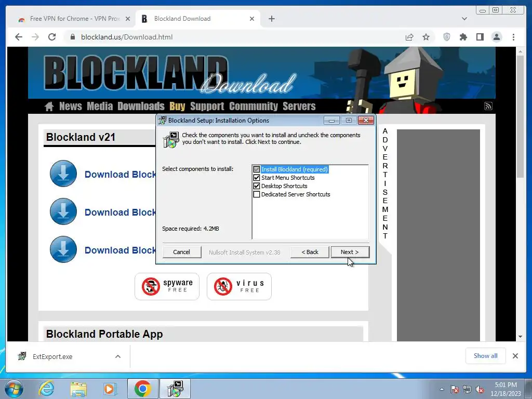Image resolution: width=532 pixels, height=399 pixels.
Task: Click the RSS feed icon
Action: pyautogui.click(x=488, y=106)
